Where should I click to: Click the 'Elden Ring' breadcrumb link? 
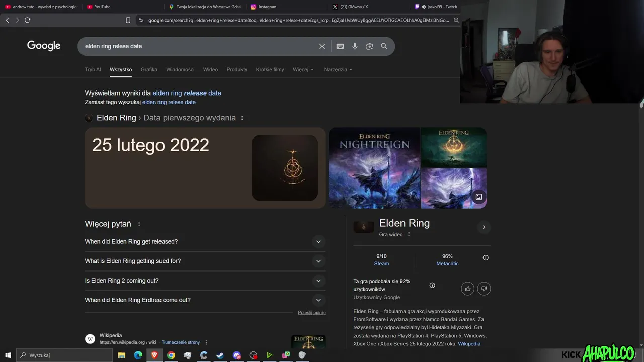pyautogui.click(x=116, y=118)
